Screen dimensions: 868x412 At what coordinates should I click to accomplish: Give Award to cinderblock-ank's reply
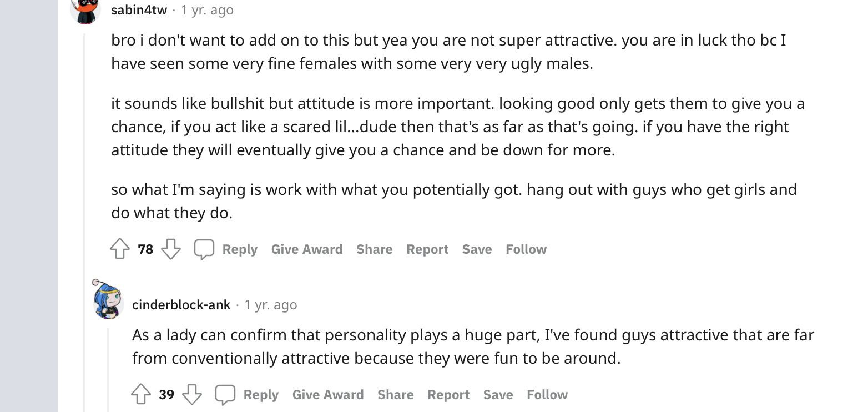pyautogui.click(x=328, y=395)
